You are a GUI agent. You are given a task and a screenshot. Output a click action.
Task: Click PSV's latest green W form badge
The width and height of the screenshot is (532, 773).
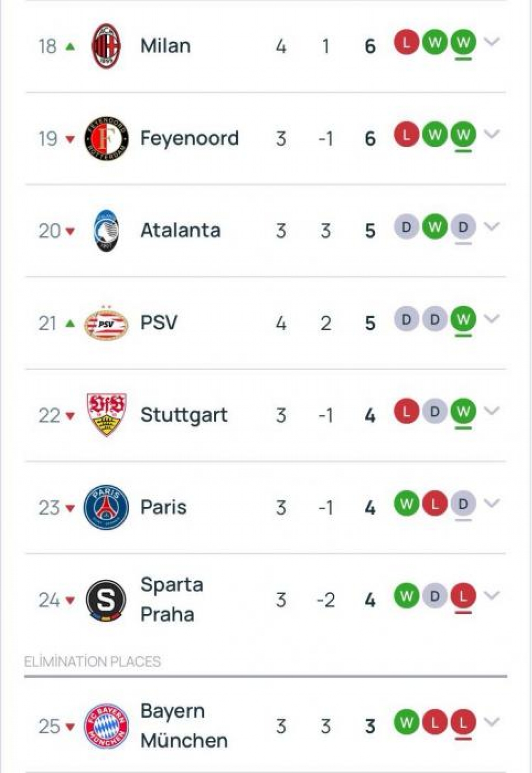coord(463,319)
